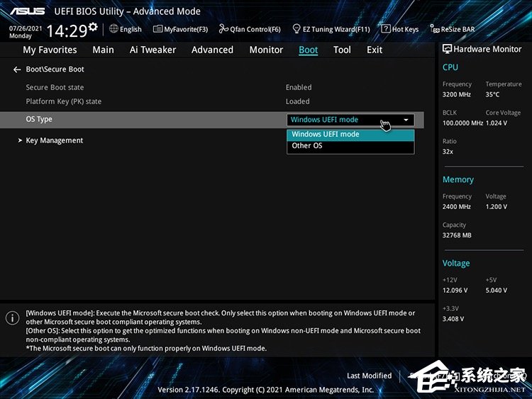Click the back arrow beside Boot\Secure Boot
The height and width of the screenshot is (399, 532).
[x=17, y=69]
